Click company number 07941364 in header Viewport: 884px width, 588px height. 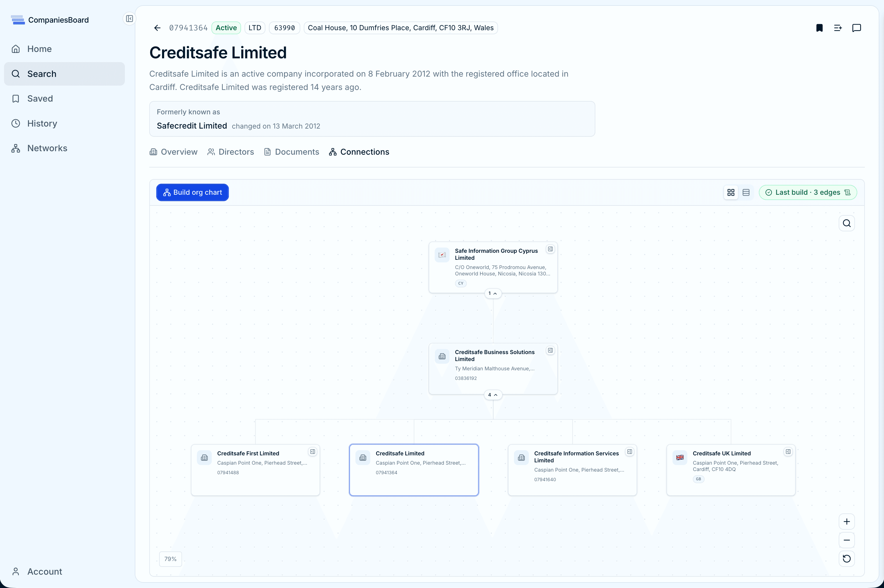(x=188, y=28)
